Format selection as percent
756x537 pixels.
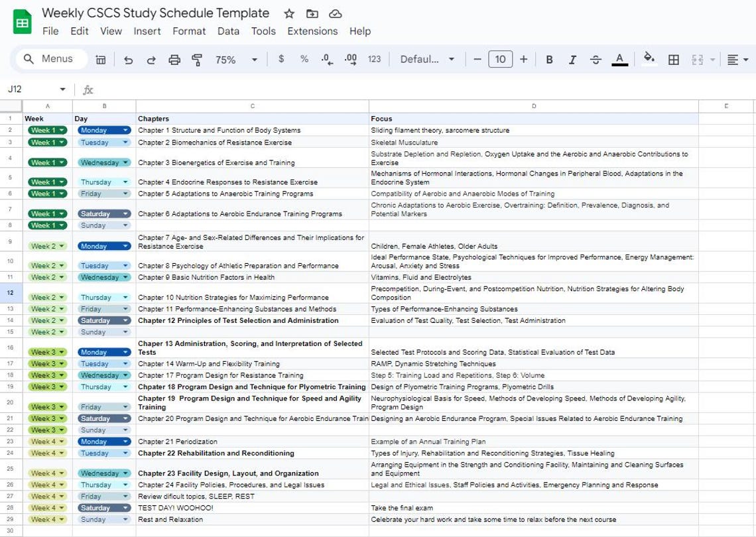(x=304, y=59)
